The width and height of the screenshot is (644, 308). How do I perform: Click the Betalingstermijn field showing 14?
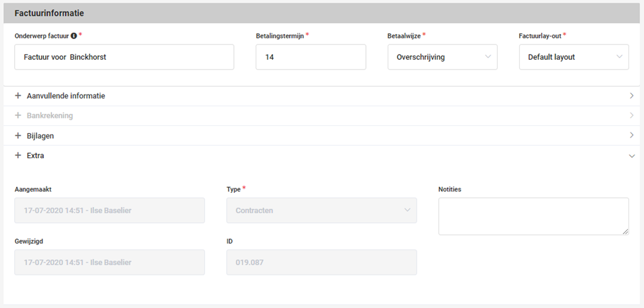[310, 57]
